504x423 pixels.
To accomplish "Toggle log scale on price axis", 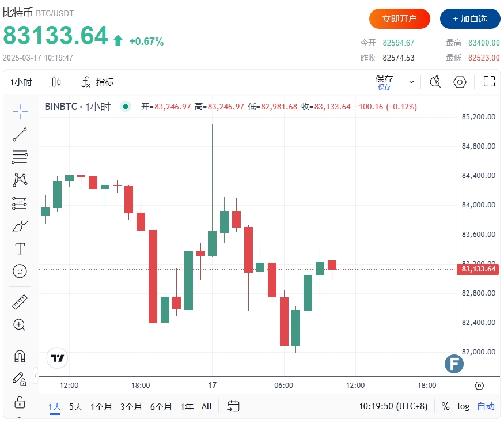I will click(463, 406).
